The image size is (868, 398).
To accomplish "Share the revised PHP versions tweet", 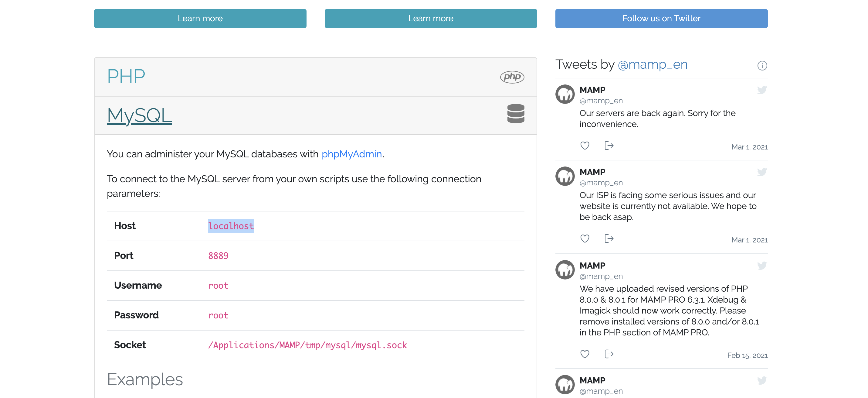I will click(x=609, y=354).
